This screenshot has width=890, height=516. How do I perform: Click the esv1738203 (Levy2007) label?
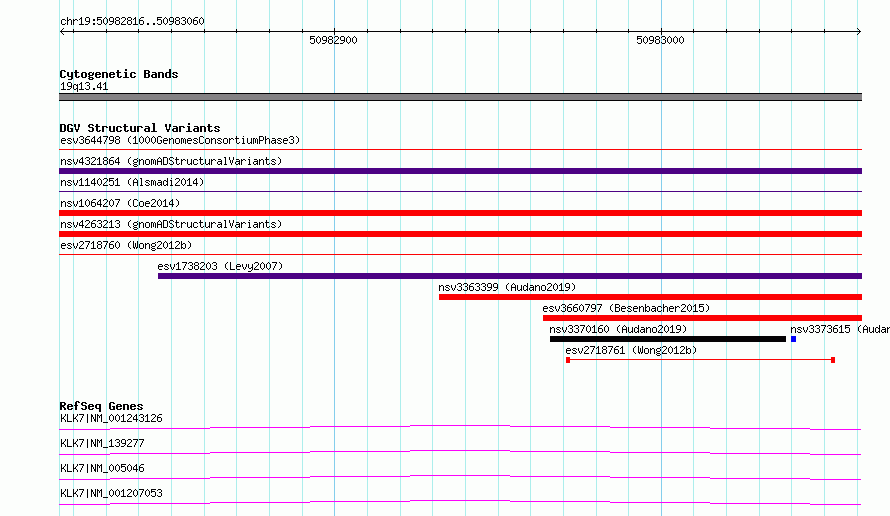pyautogui.click(x=220, y=266)
